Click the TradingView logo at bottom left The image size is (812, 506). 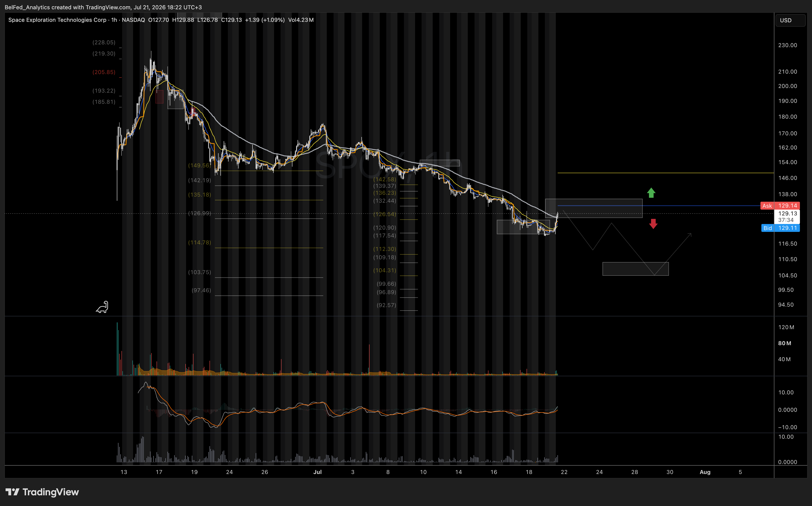pos(42,492)
